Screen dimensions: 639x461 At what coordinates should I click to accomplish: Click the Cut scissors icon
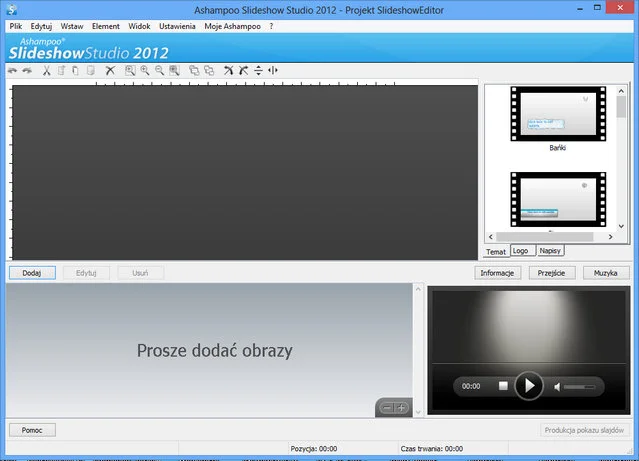click(47, 71)
